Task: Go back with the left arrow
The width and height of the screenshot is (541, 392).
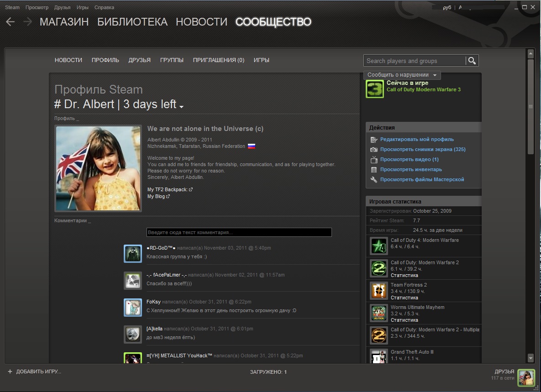Action: tap(11, 22)
